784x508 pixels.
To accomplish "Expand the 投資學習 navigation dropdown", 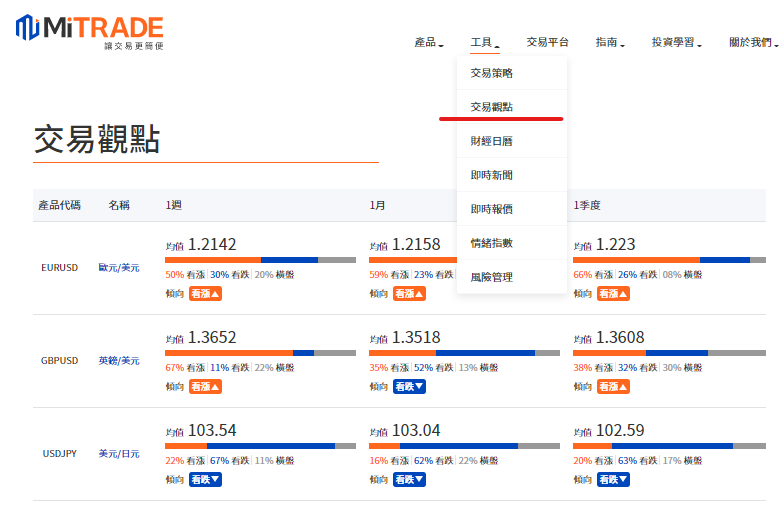I will 677,43.
